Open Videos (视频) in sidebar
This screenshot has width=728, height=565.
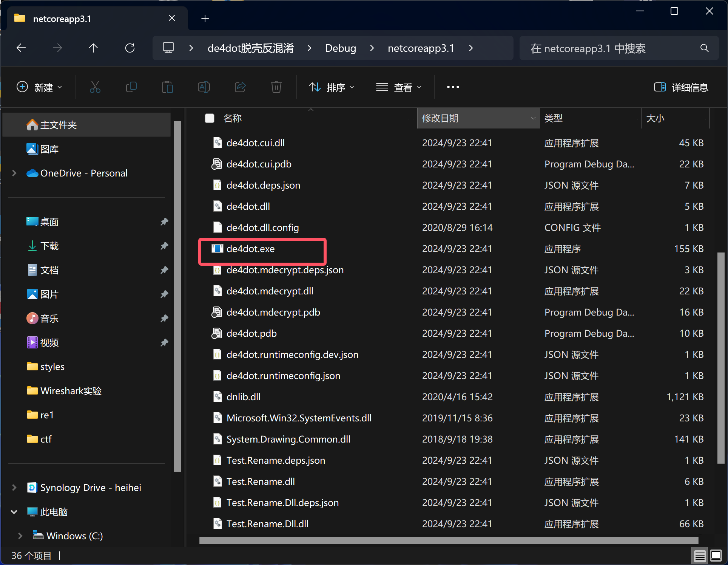(x=42, y=343)
